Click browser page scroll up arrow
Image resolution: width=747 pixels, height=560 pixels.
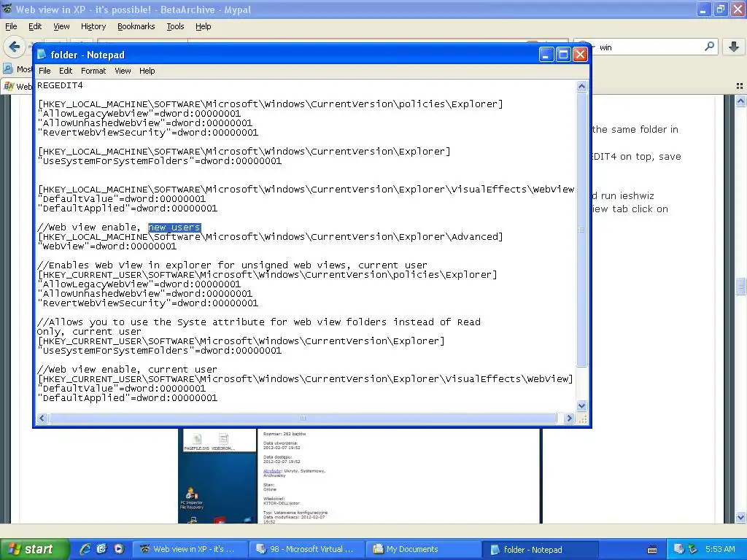coord(740,101)
